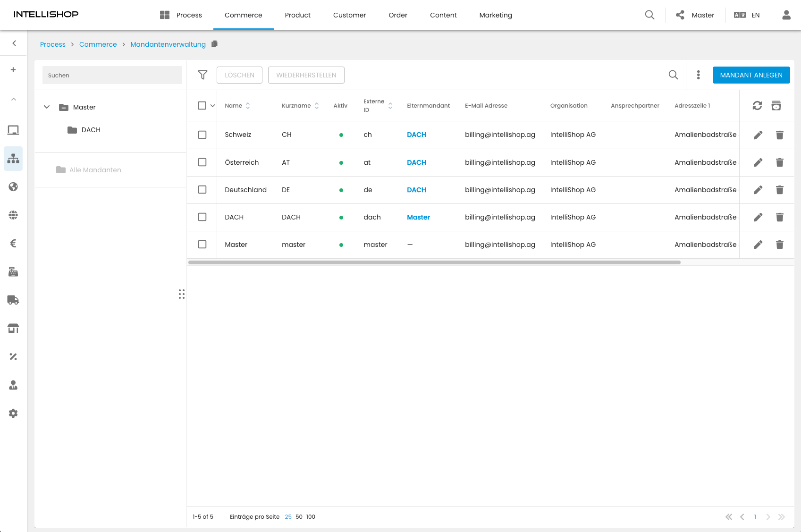
Task: Open the monitor/screen sidebar icon
Action: pos(13,130)
